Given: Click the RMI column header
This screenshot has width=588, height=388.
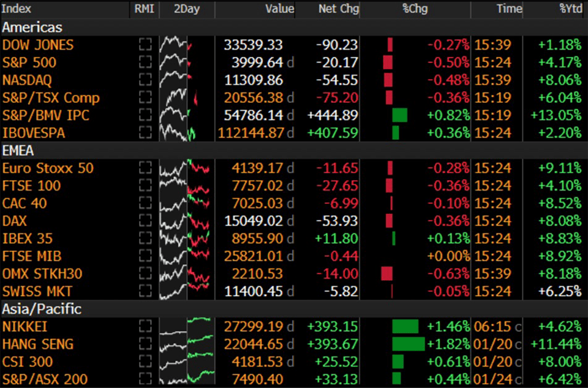Looking at the screenshot, I should tap(145, 9).
